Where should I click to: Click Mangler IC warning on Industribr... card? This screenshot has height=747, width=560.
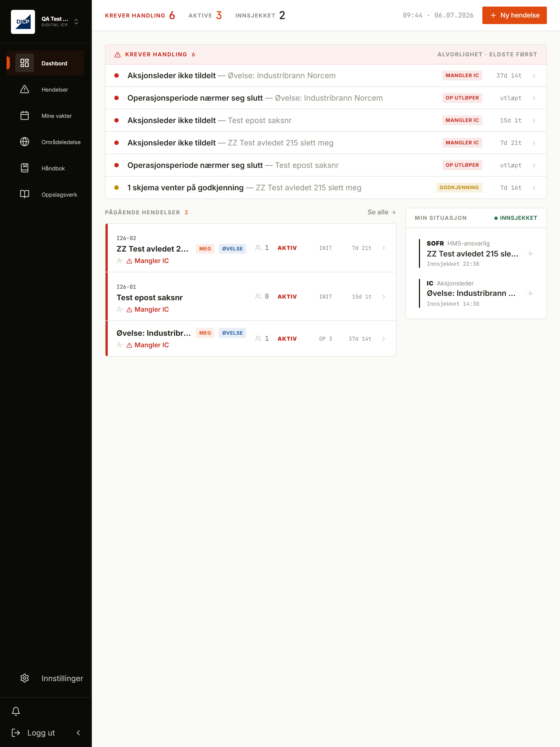148,345
